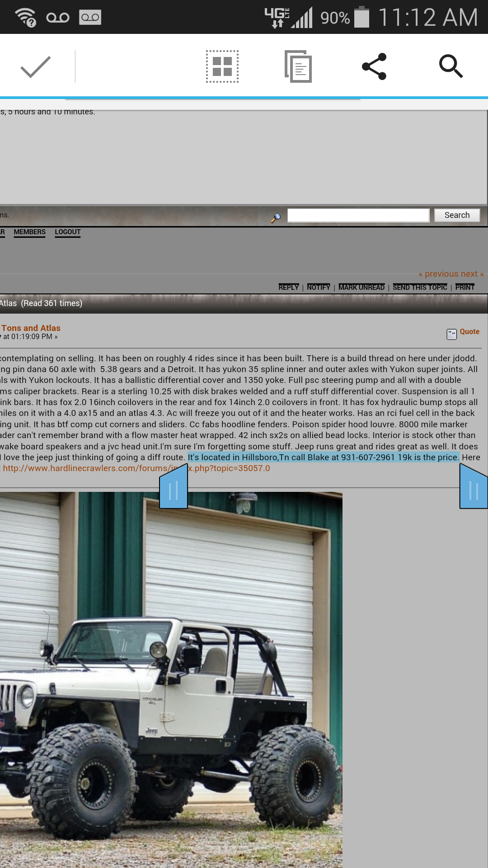Tap the Share icon
This screenshot has width=488, height=868.
pos(374,67)
